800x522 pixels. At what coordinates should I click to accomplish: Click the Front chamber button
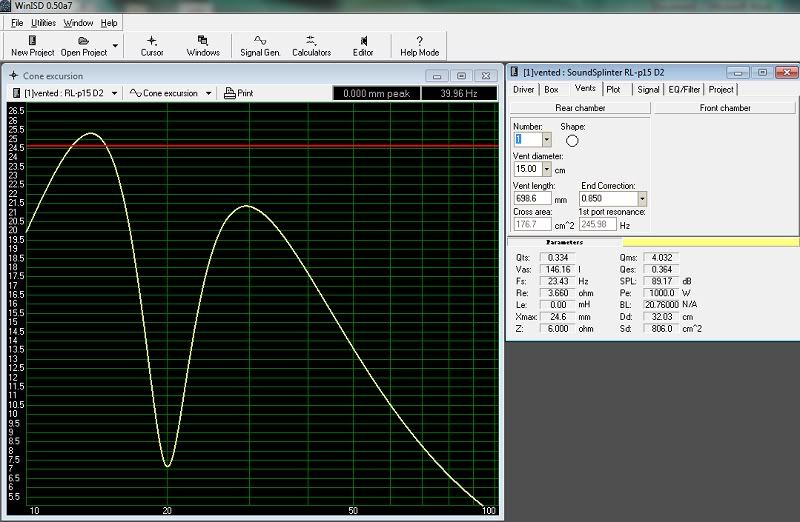tap(725, 108)
